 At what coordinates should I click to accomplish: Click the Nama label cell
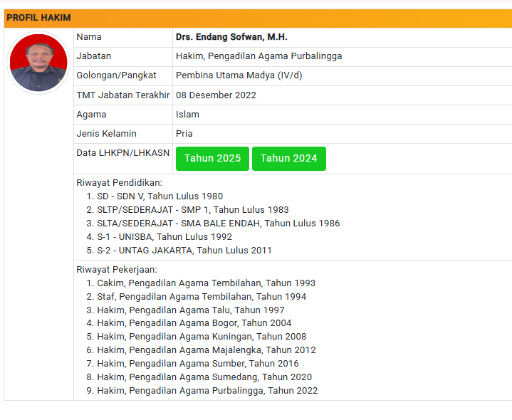click(123, 37)
